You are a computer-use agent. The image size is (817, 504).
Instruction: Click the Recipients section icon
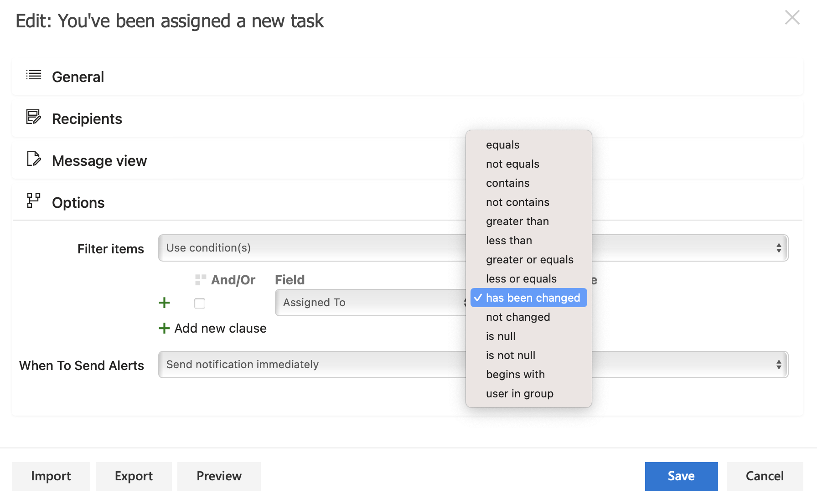click(33, 118)
